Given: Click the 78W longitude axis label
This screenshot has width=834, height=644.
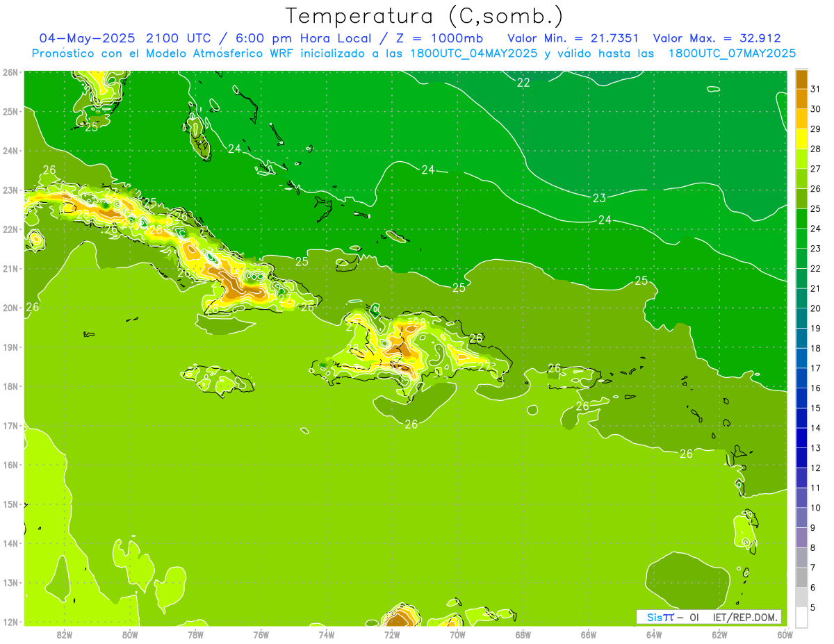Looking at the screenshot, I should (x=195, y=634).
